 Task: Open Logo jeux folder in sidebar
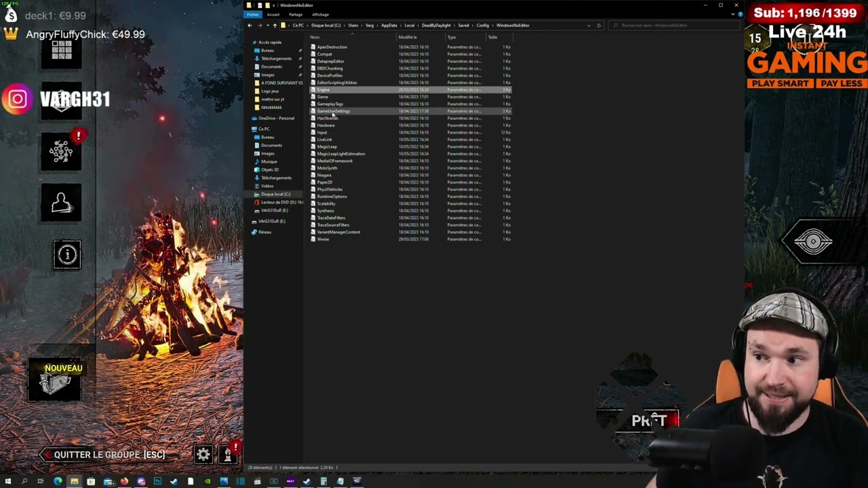[x=270, y=91]
